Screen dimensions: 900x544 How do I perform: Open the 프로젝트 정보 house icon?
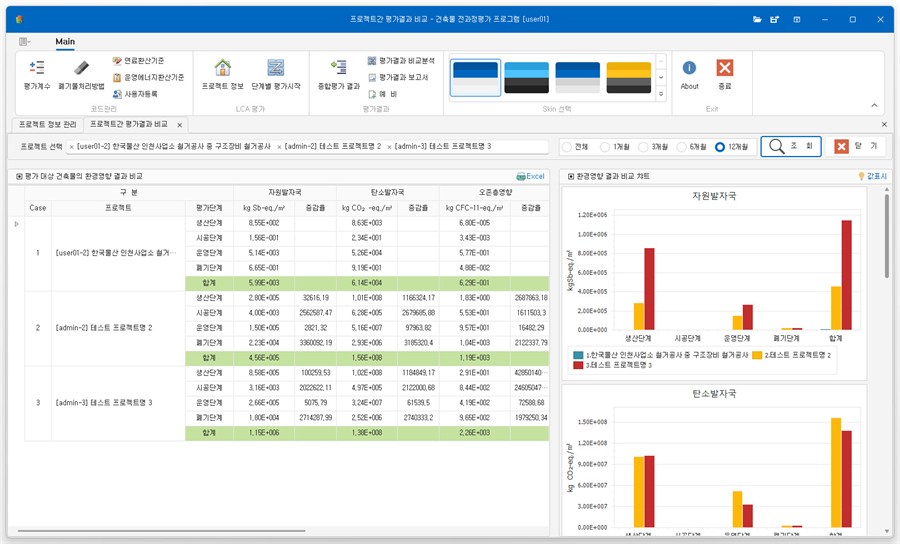pos(222,75)
